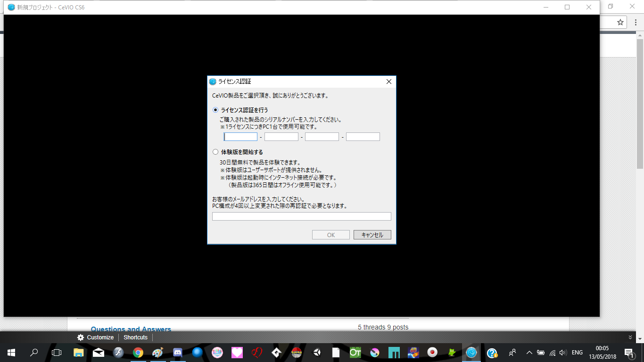Open Task View in the taskbar

click(x=57, y=353)
